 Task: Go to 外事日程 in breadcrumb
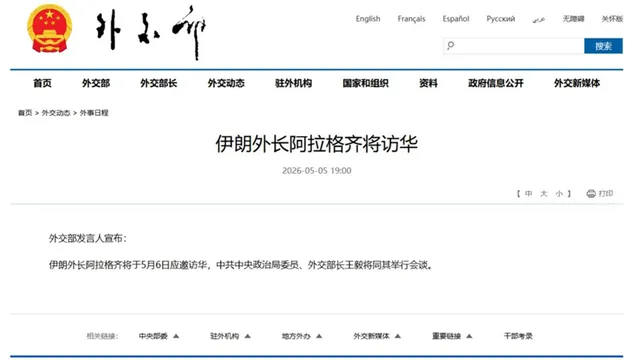[x=94, y=113]
